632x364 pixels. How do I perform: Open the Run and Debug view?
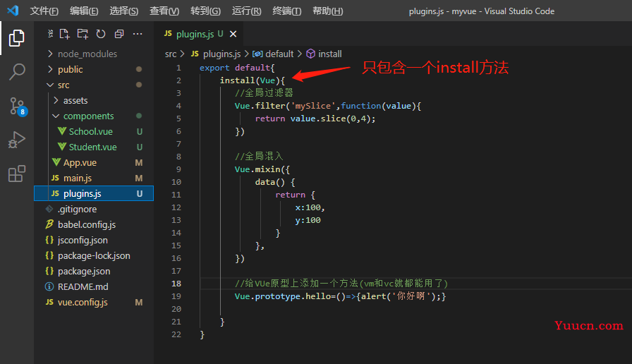(x=16, y=140)
